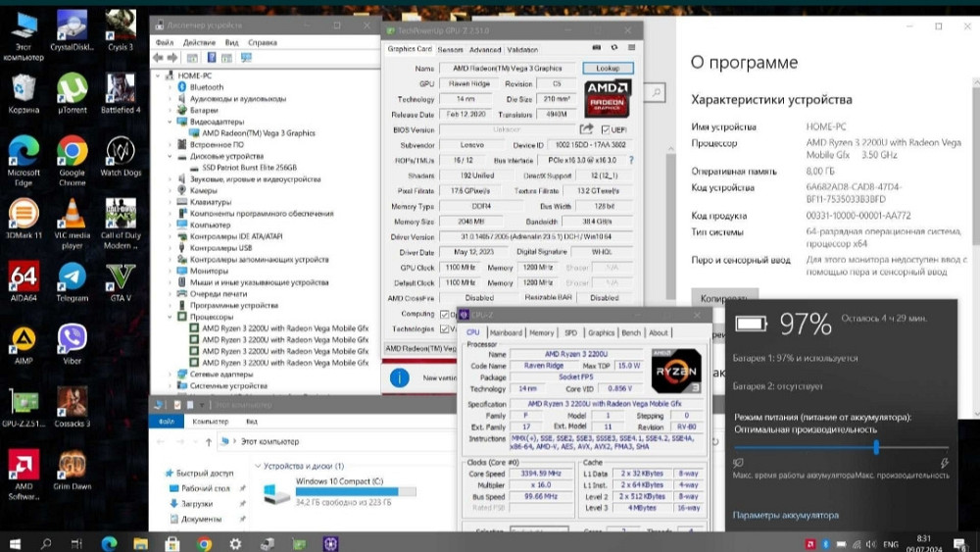This screenshot has height=552, width=980.
Task: Open the 3DMark 11 desktop icon
Action: [x=24, y=219]
